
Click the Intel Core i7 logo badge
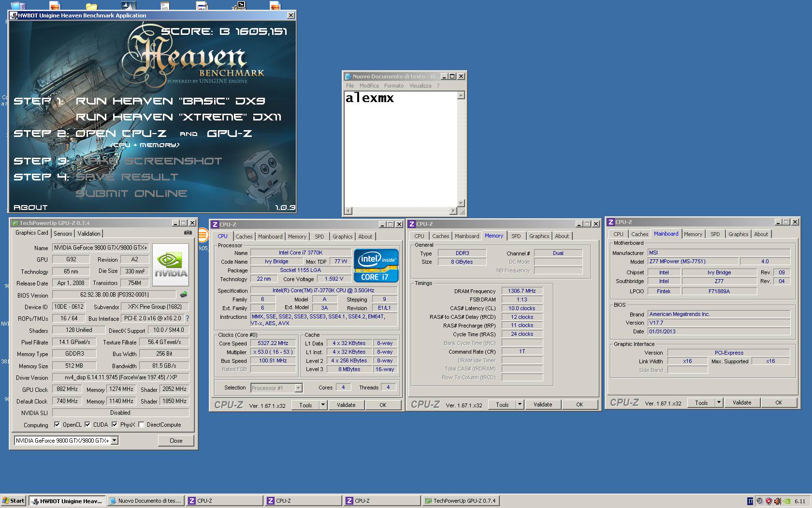tap(376, 265)
